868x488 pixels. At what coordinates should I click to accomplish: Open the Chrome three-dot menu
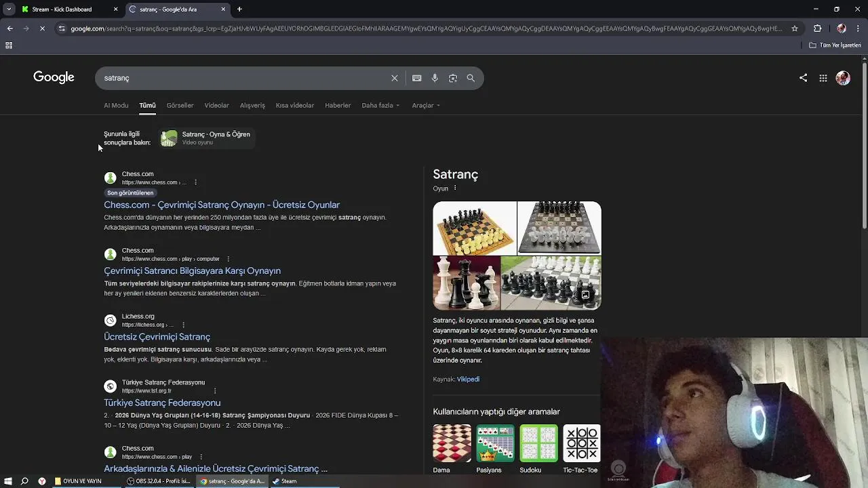pos(859,28)
